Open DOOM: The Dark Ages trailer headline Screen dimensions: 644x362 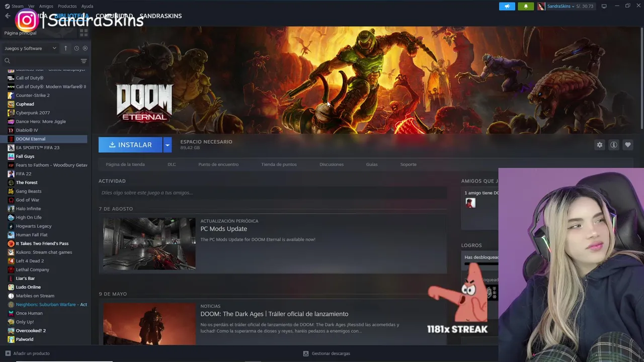[x=274, y=314]
